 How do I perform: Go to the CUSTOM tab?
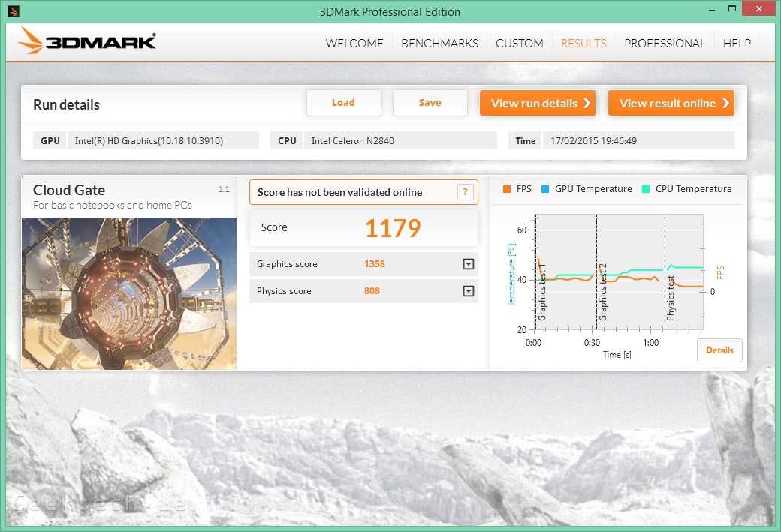(520, 44)
